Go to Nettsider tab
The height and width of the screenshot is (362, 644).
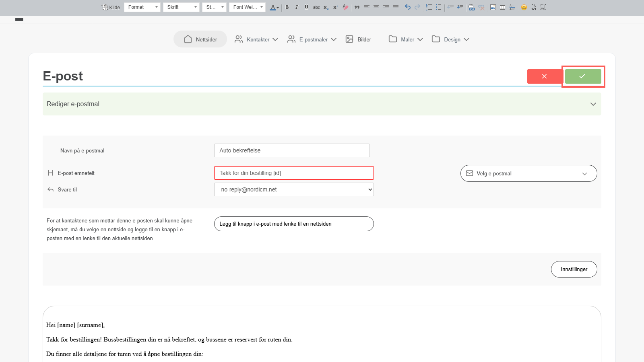(200, 39)
